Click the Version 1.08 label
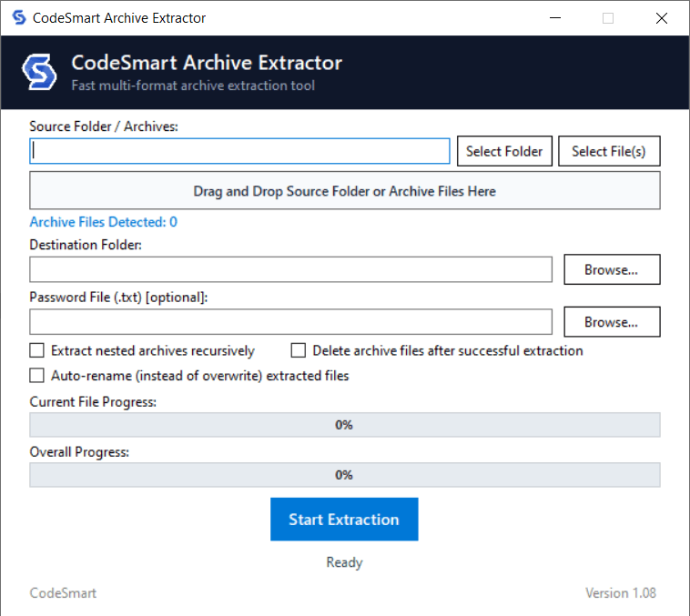This screenshot has height=616, width=690. coord(621,592)
